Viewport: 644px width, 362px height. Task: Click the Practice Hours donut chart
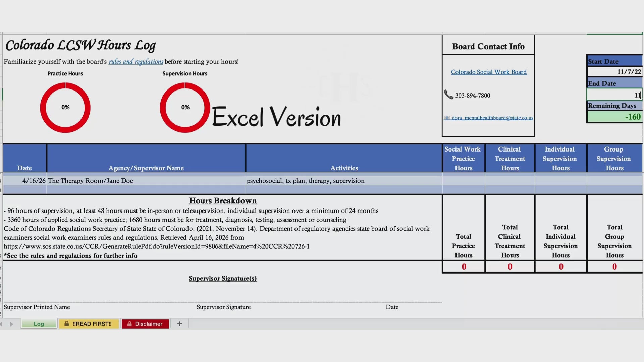click(x=65, y=108)
